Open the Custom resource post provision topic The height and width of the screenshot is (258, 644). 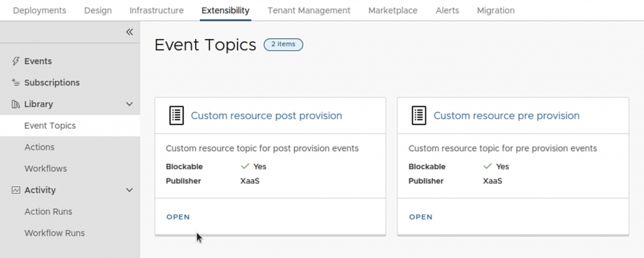pos(178,217)
